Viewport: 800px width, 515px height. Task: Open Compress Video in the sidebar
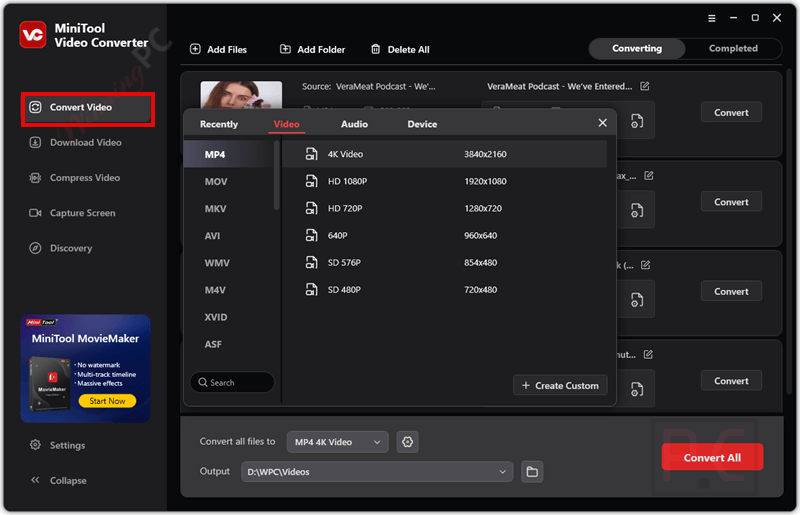click(76, 178)
